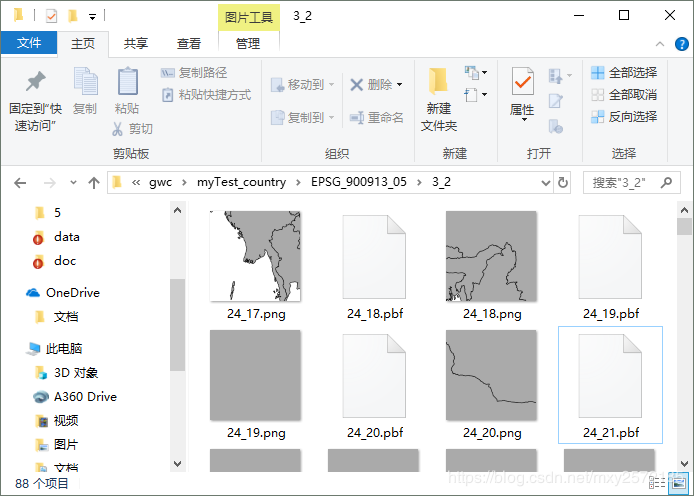Switch to View (查看) tab
This screenshot has width=694, height=496.
pos(189,43)
